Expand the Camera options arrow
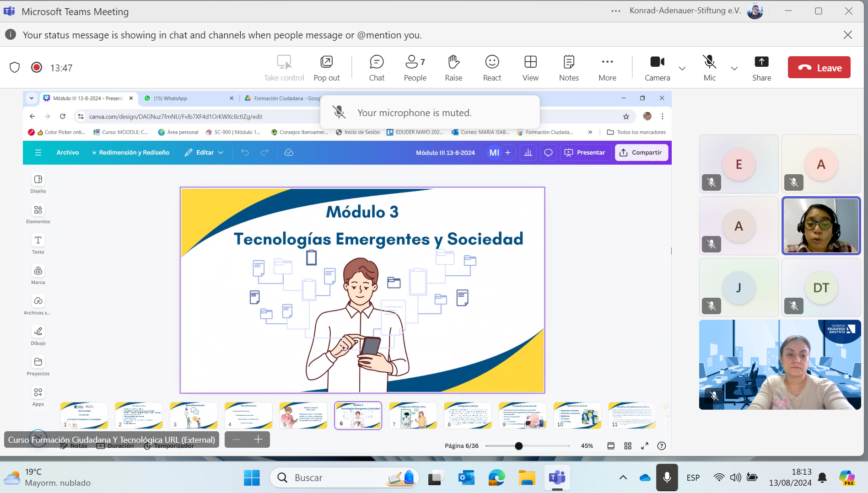The height and width of the screenshot is (493, 868). point(682,69)
